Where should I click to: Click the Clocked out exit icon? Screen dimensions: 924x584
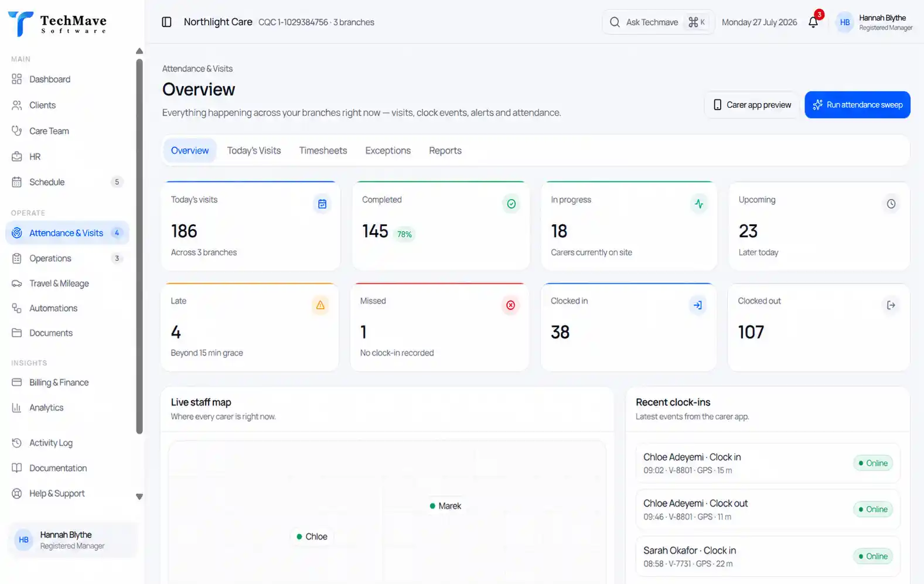click(891, 305)
